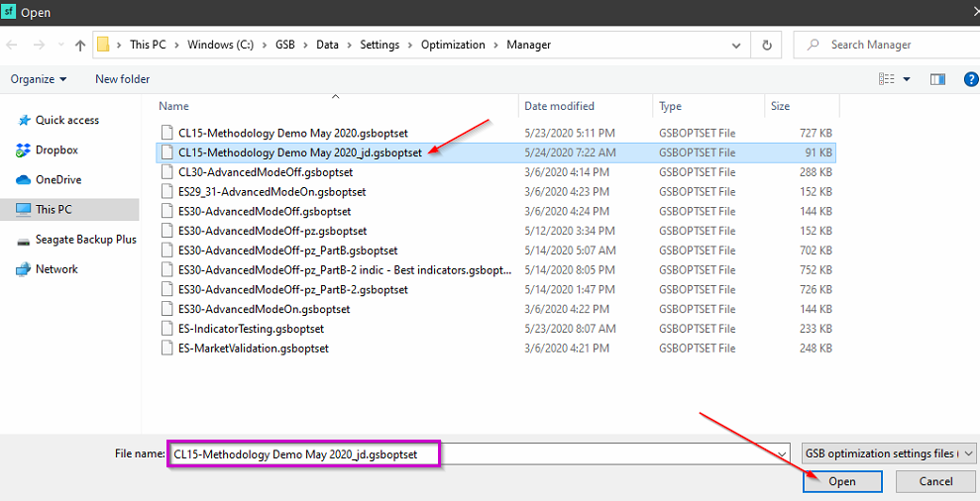Click the Up one level arrow
The image size is (980, 501).
[x=80, y=45]
